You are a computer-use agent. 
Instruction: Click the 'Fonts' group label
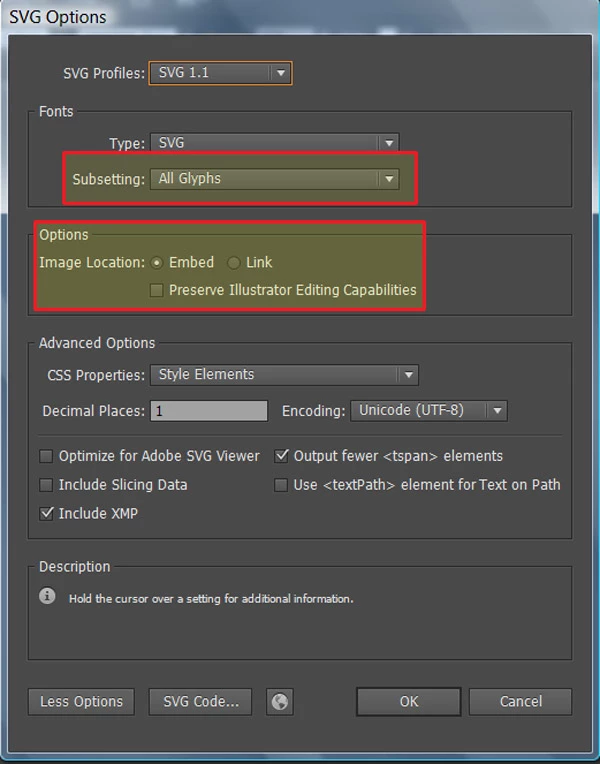click(x=56, y=112)
